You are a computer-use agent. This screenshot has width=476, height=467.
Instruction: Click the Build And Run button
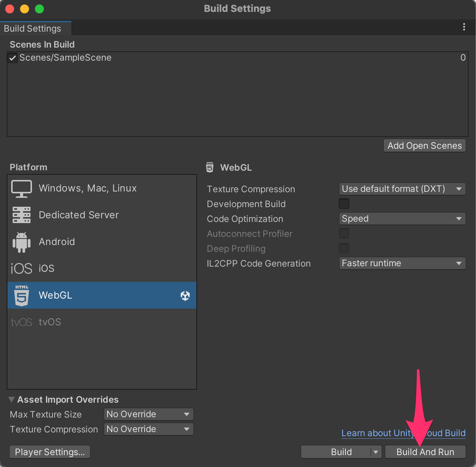click(425, 452)
